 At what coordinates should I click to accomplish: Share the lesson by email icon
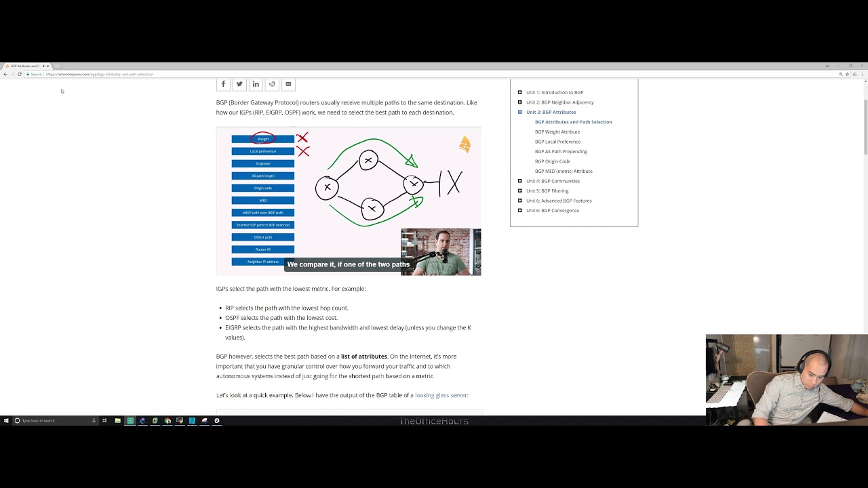click(288, 84)
